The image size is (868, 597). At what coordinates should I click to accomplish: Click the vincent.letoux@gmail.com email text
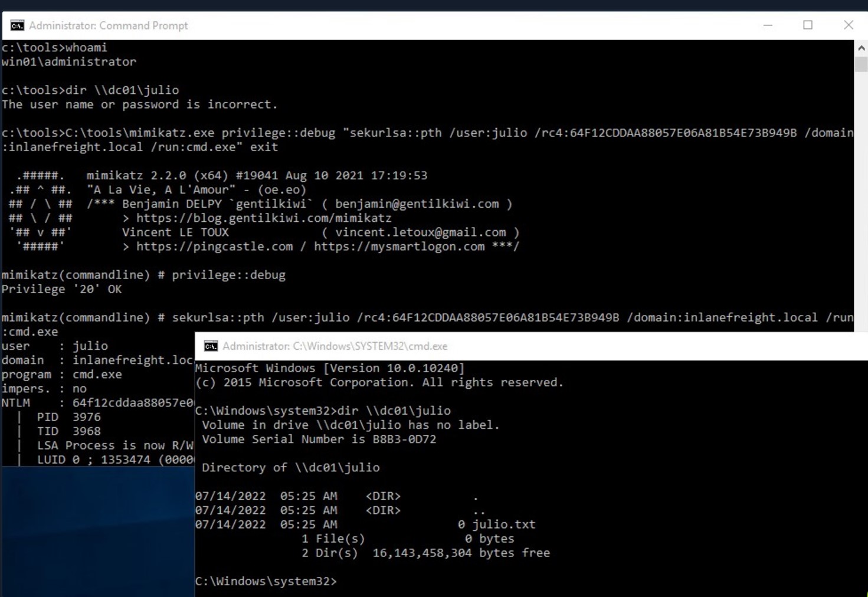tap(421, 232)
